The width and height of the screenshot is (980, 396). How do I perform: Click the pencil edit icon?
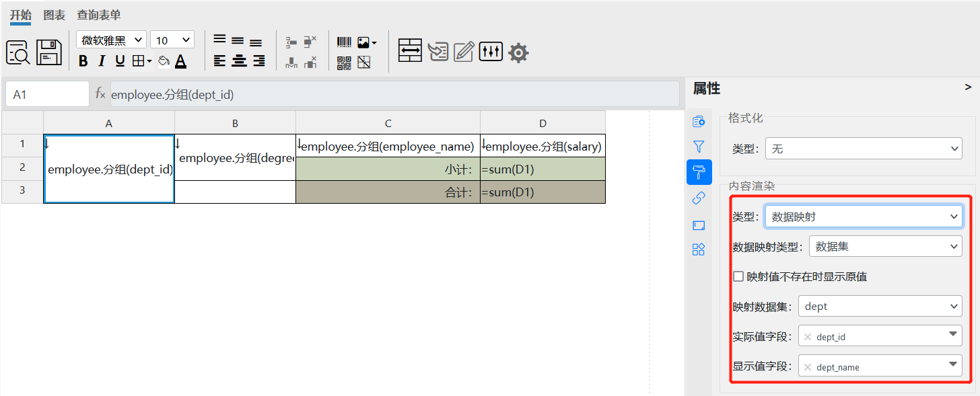pos(464,51)
